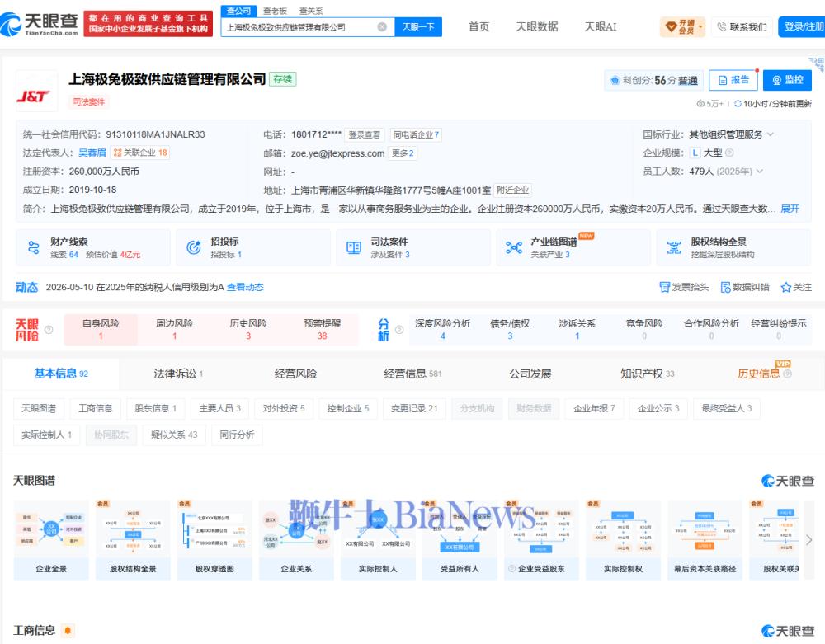
Task: Click 登录查看 phone button
Action: (x=364, y=134)
